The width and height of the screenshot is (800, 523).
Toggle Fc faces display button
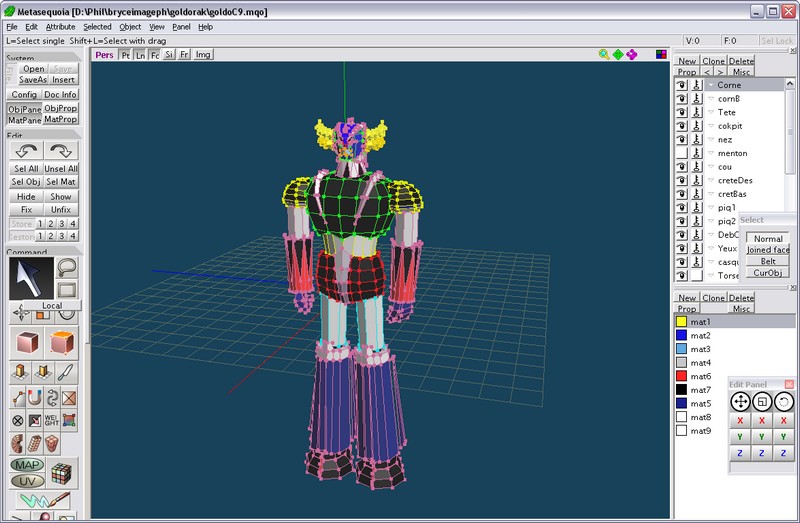[155, 55]
